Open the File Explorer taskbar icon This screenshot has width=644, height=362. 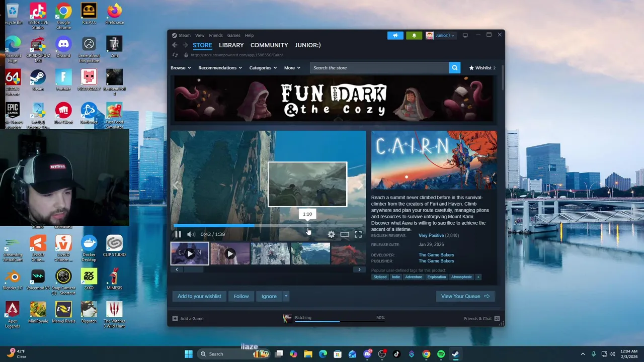click(308, 354)
